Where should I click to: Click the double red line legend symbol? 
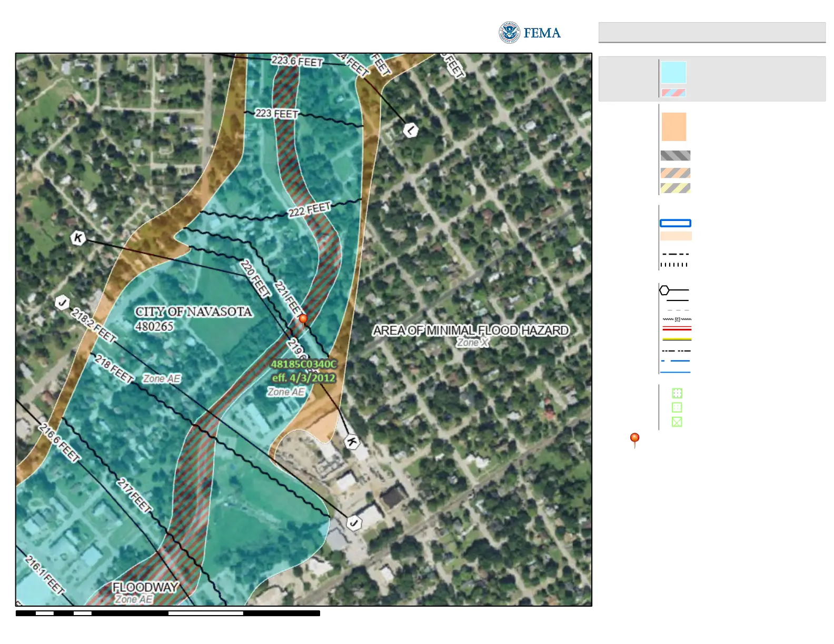(677, 328)
